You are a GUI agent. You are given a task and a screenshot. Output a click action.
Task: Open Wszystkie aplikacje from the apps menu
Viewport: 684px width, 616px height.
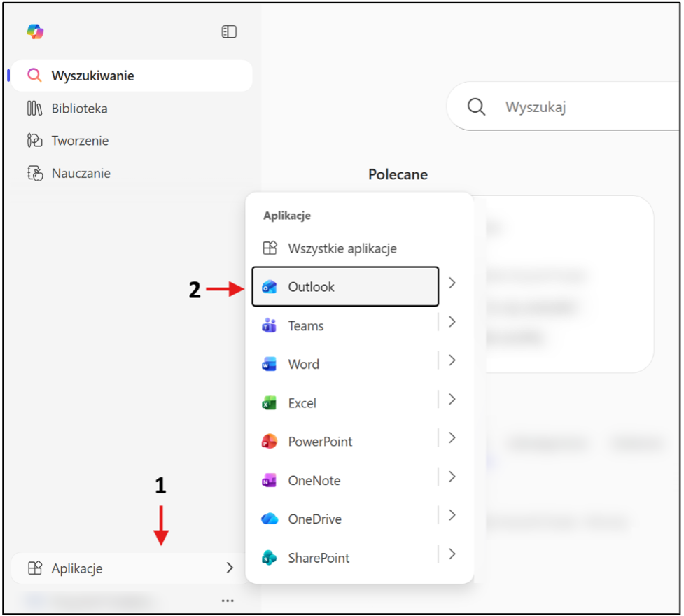tap(342, 248)
